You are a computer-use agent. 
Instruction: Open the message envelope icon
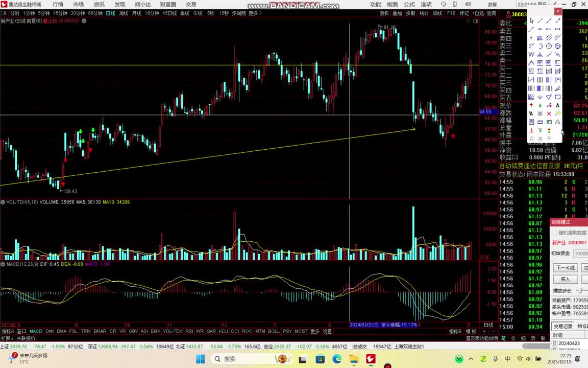(x=468, y=5)
